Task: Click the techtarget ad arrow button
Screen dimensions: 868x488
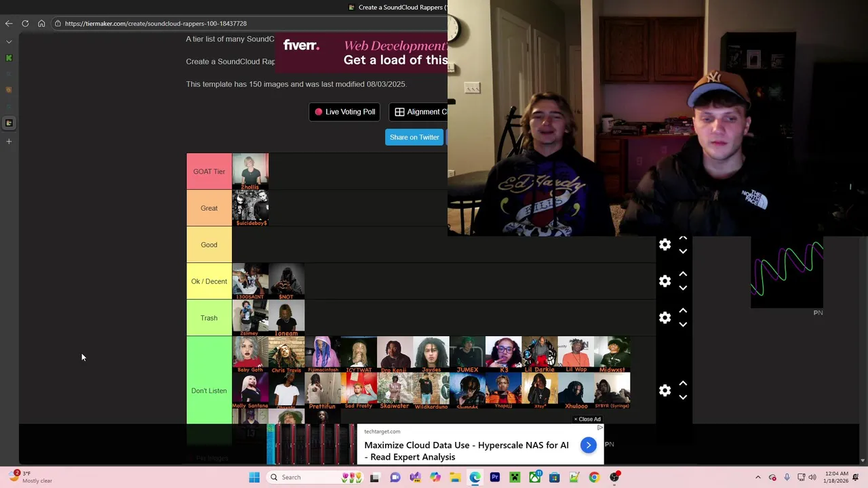Action: click(x=589, y=445)
